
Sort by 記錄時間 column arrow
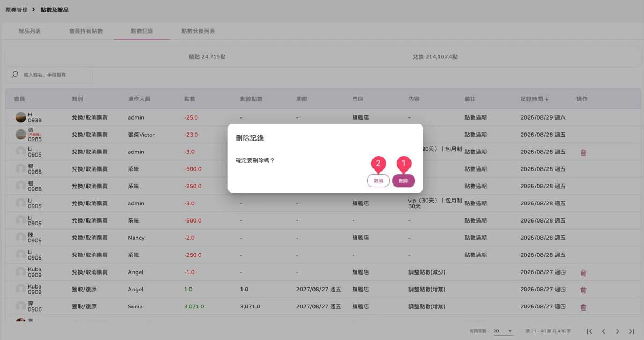point(547,99)
